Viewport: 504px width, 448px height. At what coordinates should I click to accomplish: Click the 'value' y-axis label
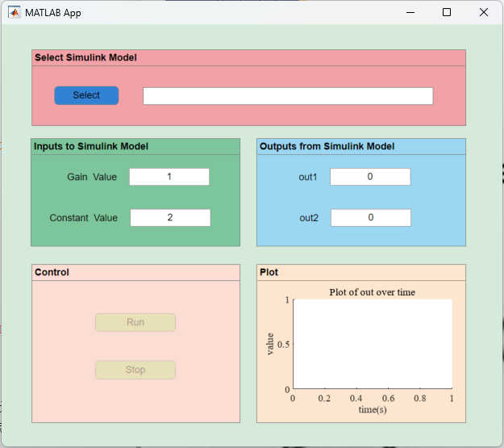[x=270, y=344]
